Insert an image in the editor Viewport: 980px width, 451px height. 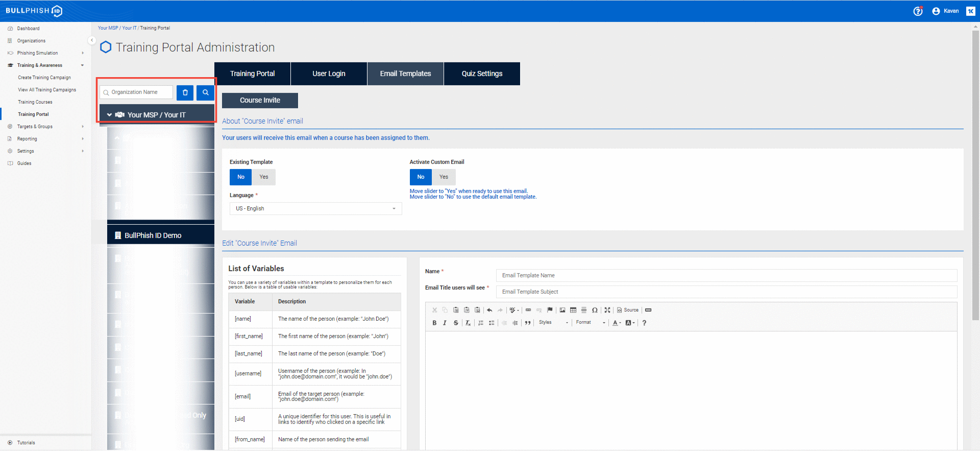(x=562, y=310)
